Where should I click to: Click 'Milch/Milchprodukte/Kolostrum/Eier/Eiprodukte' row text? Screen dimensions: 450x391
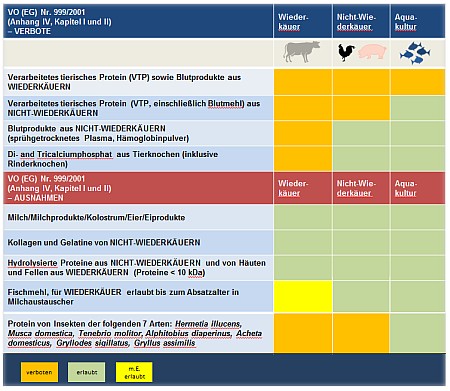click(96, 218)
